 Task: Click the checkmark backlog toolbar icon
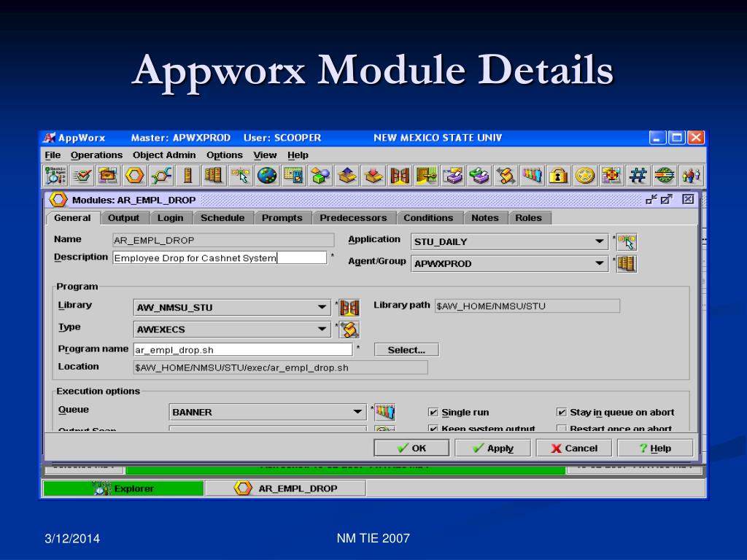pos(82,176)
